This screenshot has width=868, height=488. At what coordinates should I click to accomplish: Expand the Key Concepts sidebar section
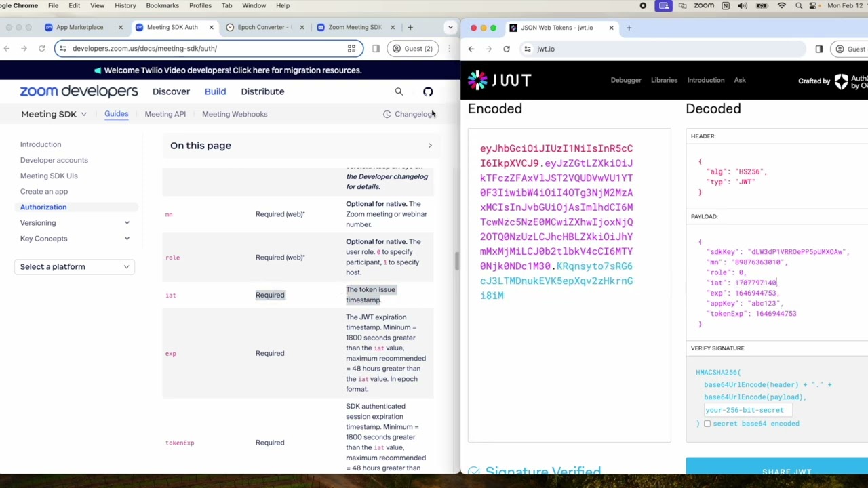127,239
